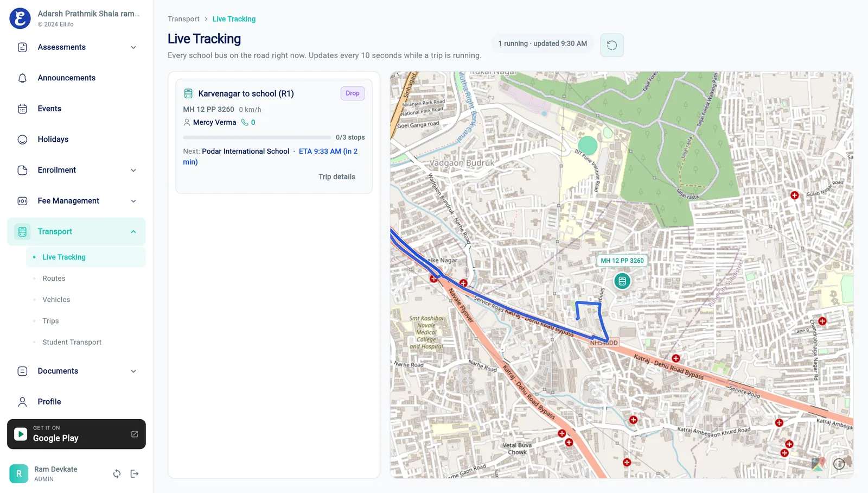Viewport: 868px width, 493px height.
Task: Click the 1 running updated status badge
Action: [542, 43]
